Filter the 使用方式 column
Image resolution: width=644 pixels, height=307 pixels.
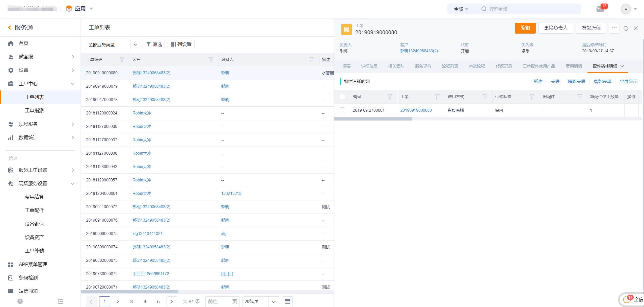click(485, 97)
